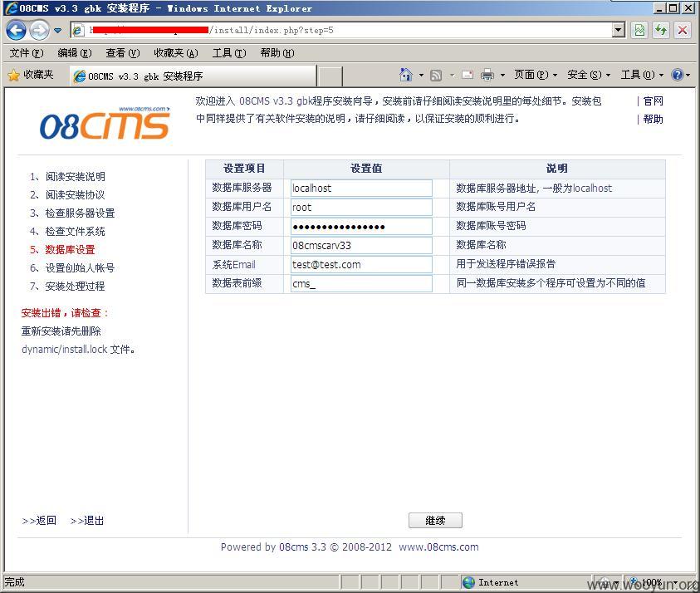Click the green Refresh icon

tap(661, 31)
